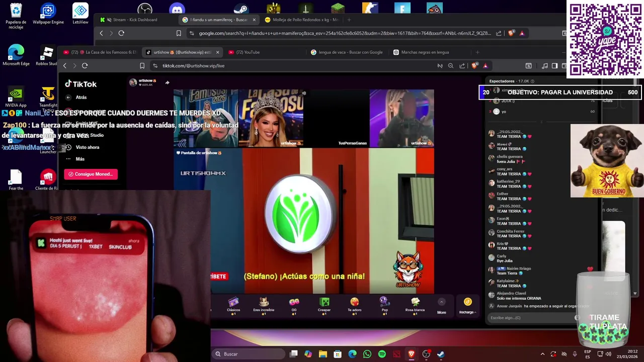Click the taskbar Buscar search box
Viewport: 644px width, 362px height.
point(248,354)
